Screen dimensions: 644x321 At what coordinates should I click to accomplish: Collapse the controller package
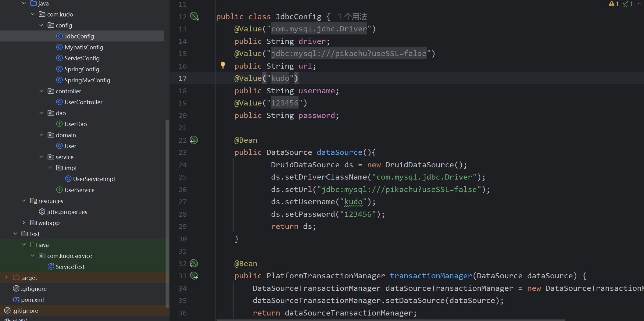tap(41, 91)
